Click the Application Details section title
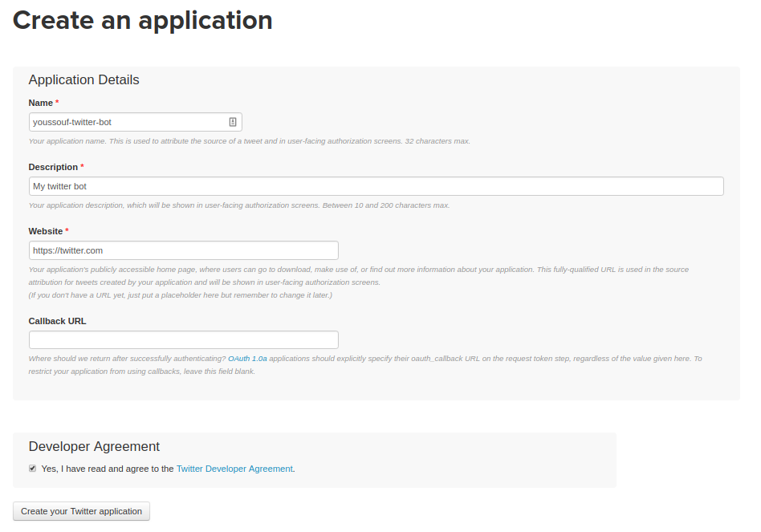761x532 pixels. pos(84,79)
